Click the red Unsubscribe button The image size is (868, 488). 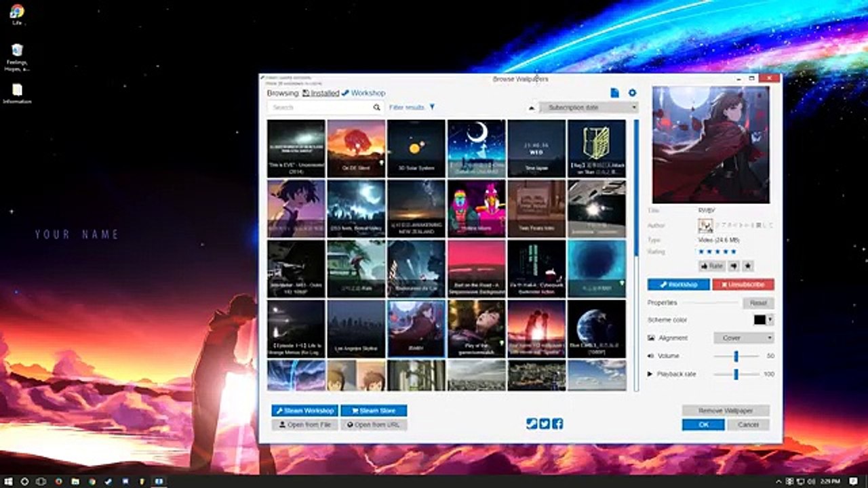tap(743, 285)
